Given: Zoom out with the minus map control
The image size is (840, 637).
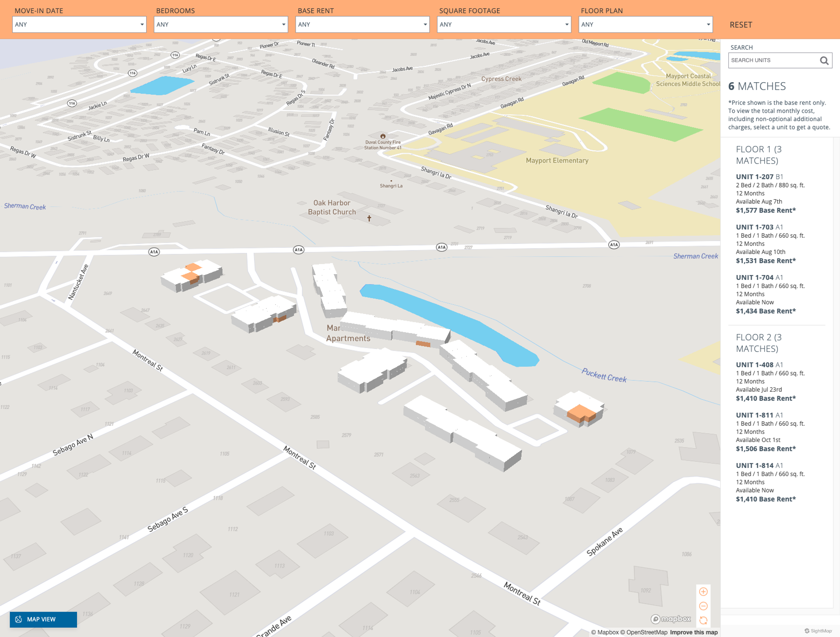Looking at the screenshot, I should [703, 606].
